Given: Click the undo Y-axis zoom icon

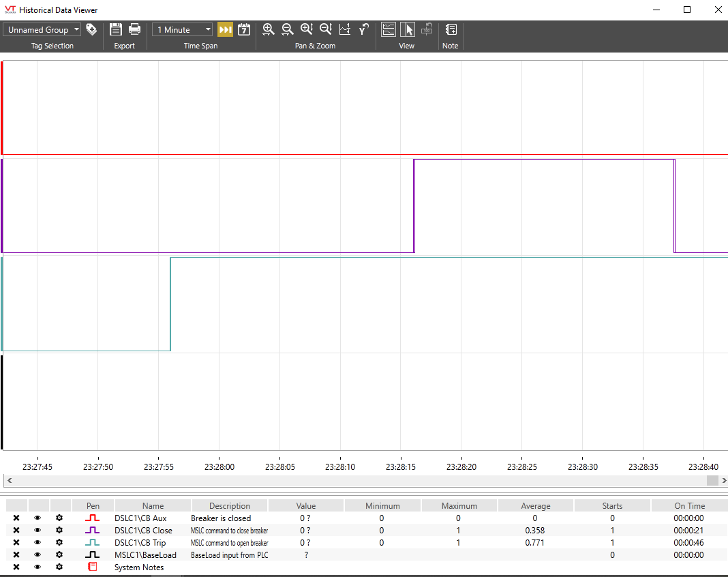Looking at the screenshot, I should pyautogui.click(x=363, y=29).
